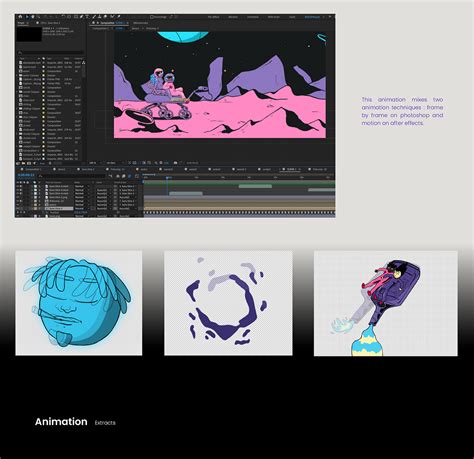Click the timeline current time display

pos(26,175)
